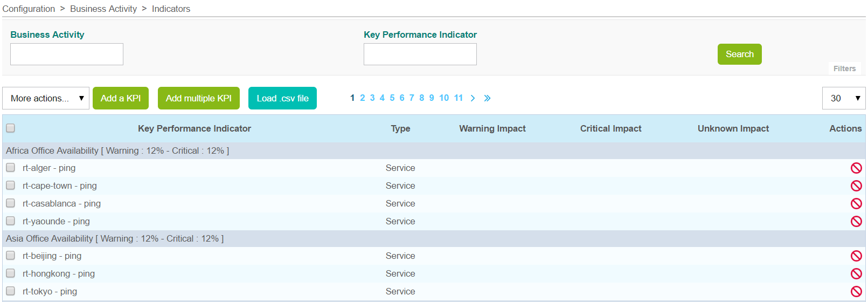Open the 30 results-per-page dropdown
The image size is (868, 302).
click(x=843, y=98)
